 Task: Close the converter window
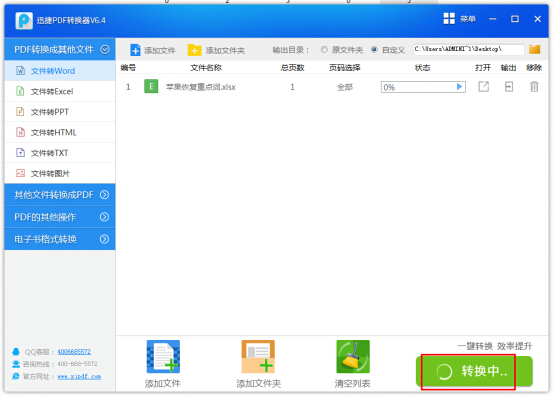click(x=537, y=19)
